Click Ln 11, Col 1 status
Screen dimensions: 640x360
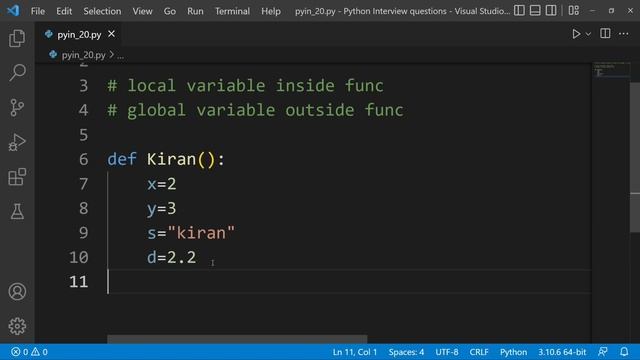[x=355, y=352]
